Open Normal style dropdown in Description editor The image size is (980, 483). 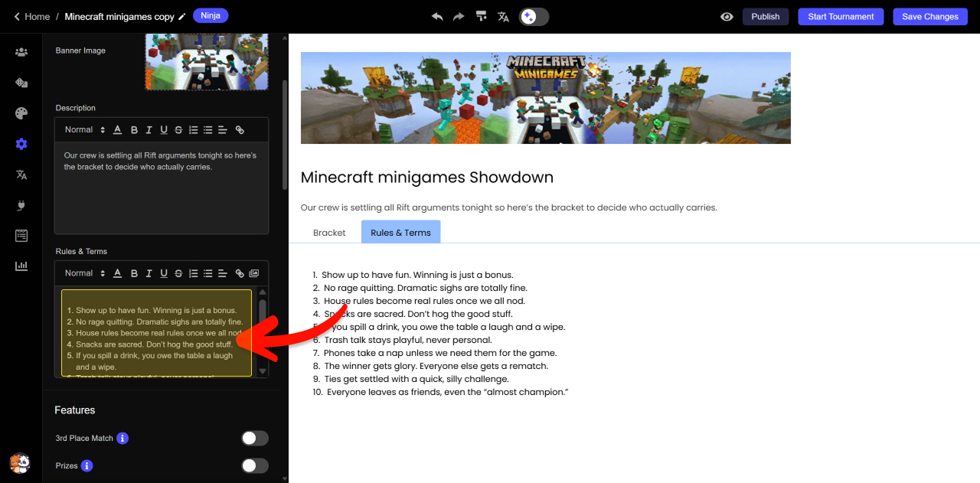85,130
